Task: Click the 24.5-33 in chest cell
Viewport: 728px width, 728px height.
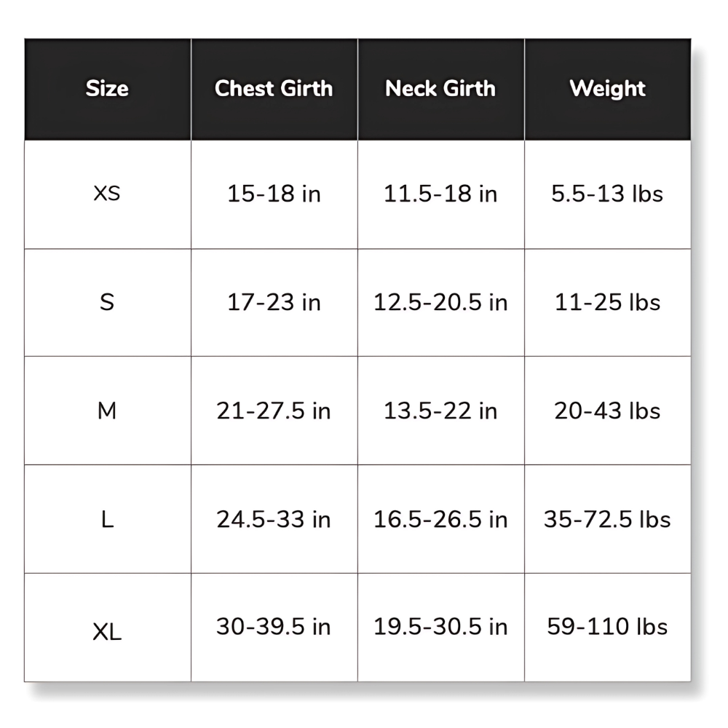Action: point(274,519)
